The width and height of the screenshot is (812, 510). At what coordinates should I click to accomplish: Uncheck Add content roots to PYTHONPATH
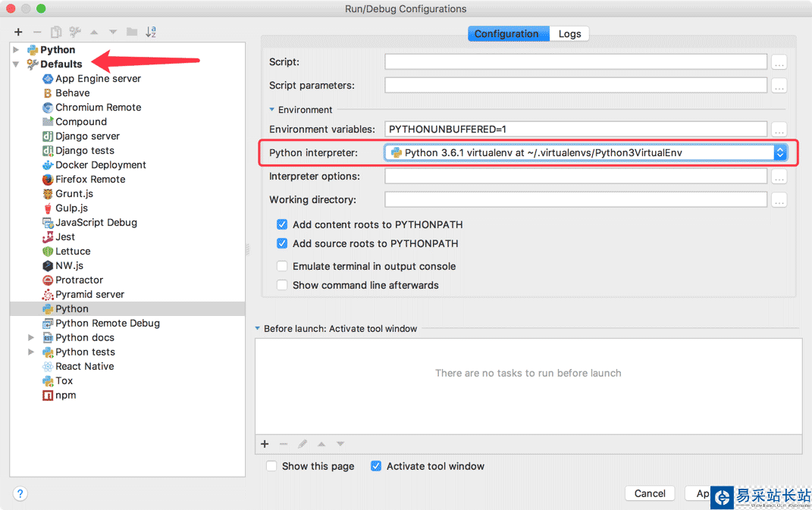pyautogui.click(x=282, y=225)
